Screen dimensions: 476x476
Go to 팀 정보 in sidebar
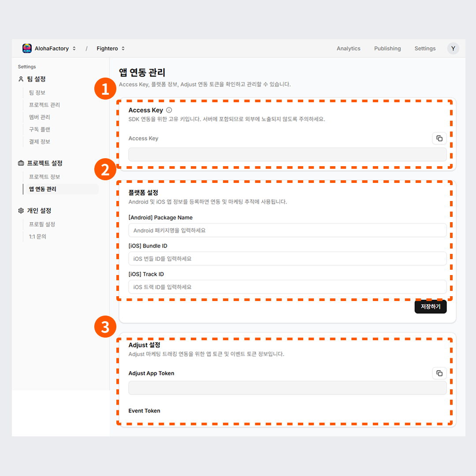tap(37, 93)
